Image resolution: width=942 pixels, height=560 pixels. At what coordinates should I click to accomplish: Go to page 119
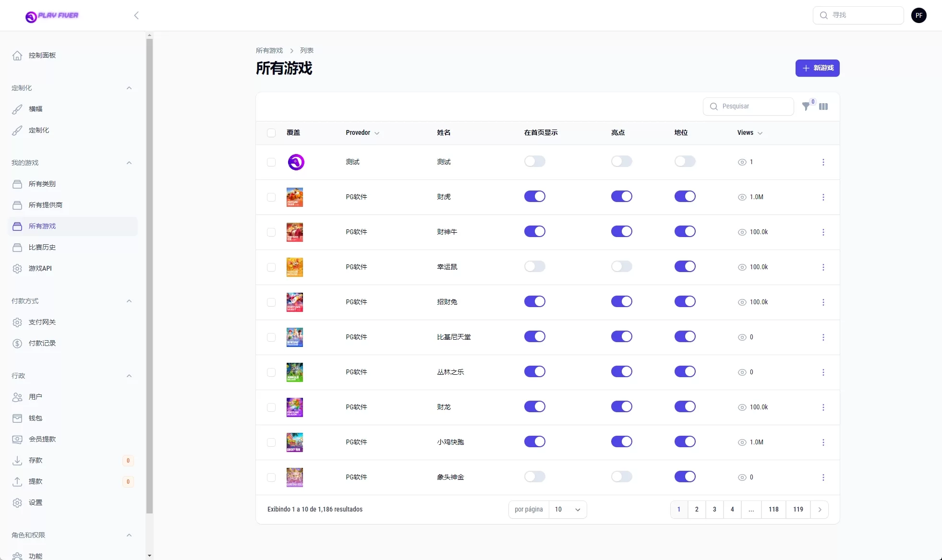click(x=798, y=510)
